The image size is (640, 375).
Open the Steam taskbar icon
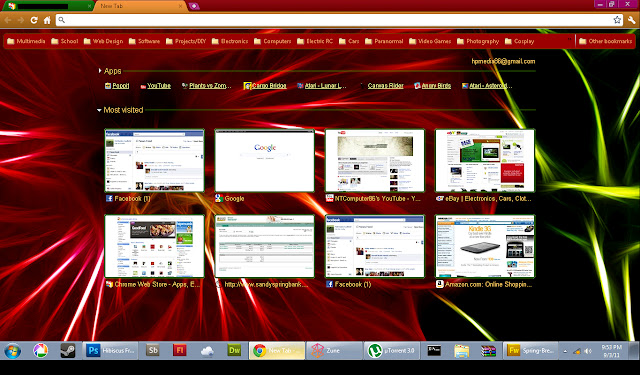[x=68, y=351]
